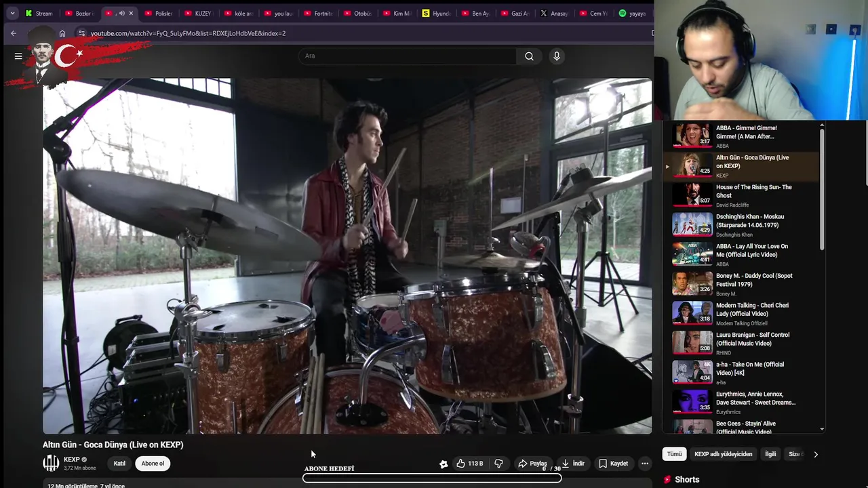Open the tab search dropdown arrow
This screenshot has height=488, width=868.
pos(12,14)
